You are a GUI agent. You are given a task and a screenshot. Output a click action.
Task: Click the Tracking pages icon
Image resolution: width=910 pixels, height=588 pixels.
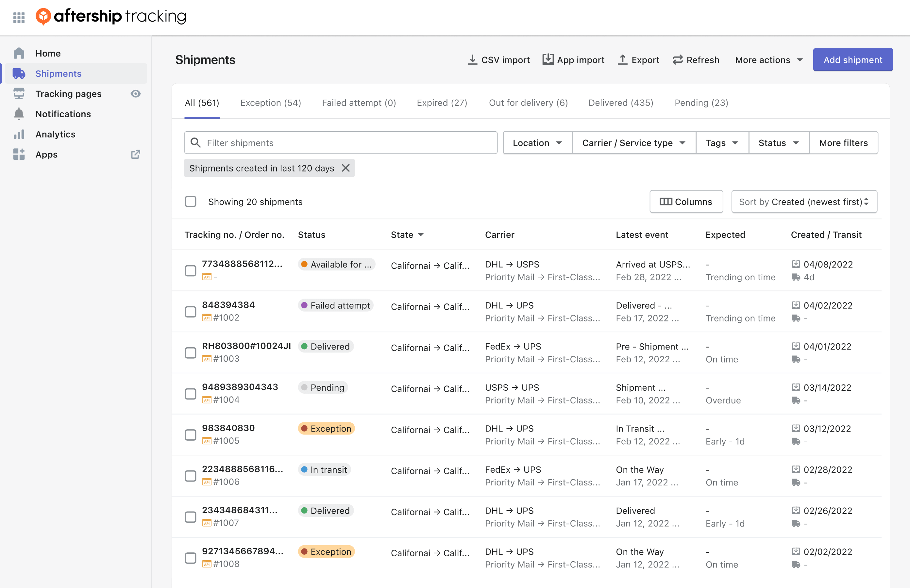[19, 93]
